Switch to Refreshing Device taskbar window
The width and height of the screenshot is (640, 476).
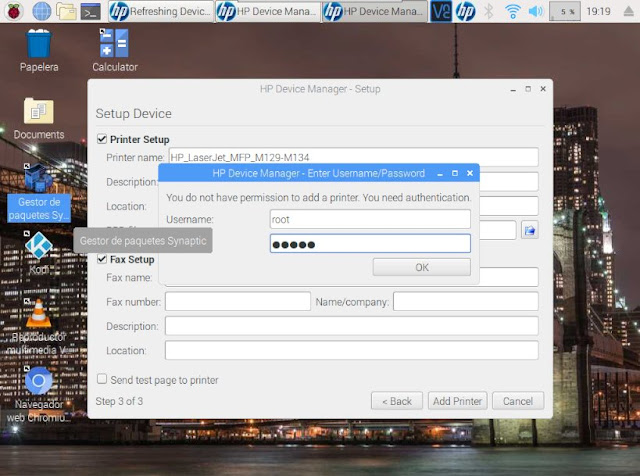coord(161,11)
